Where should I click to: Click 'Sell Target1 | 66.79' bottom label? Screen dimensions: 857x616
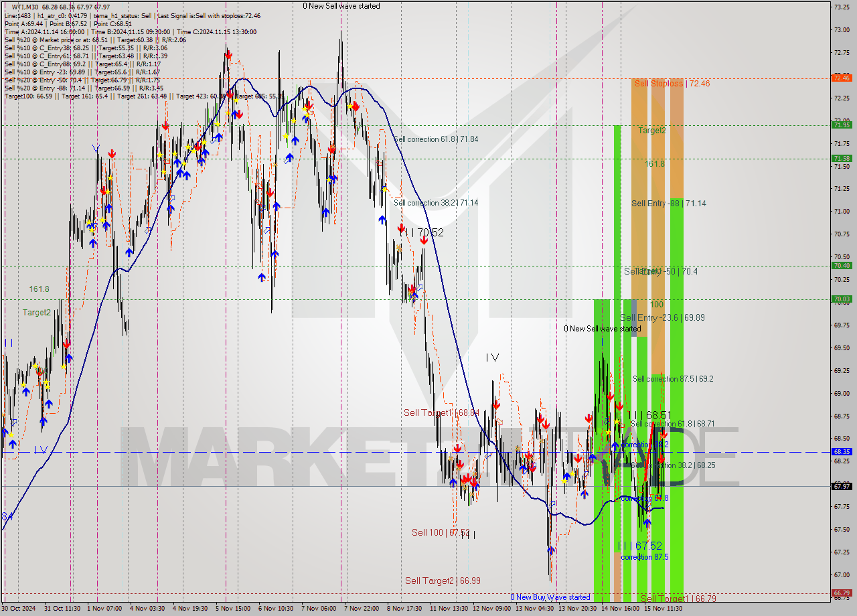(x=678, y=598)
